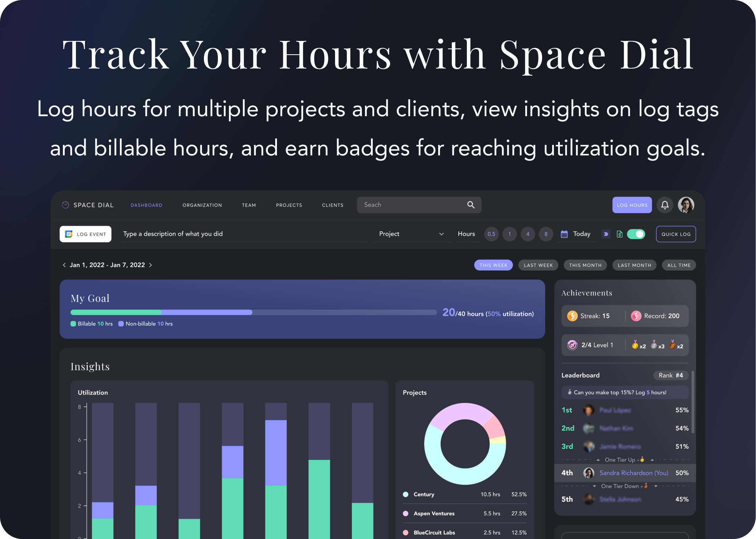Select the Last Month time filter
756x539 pixels.
coord(634,265)
